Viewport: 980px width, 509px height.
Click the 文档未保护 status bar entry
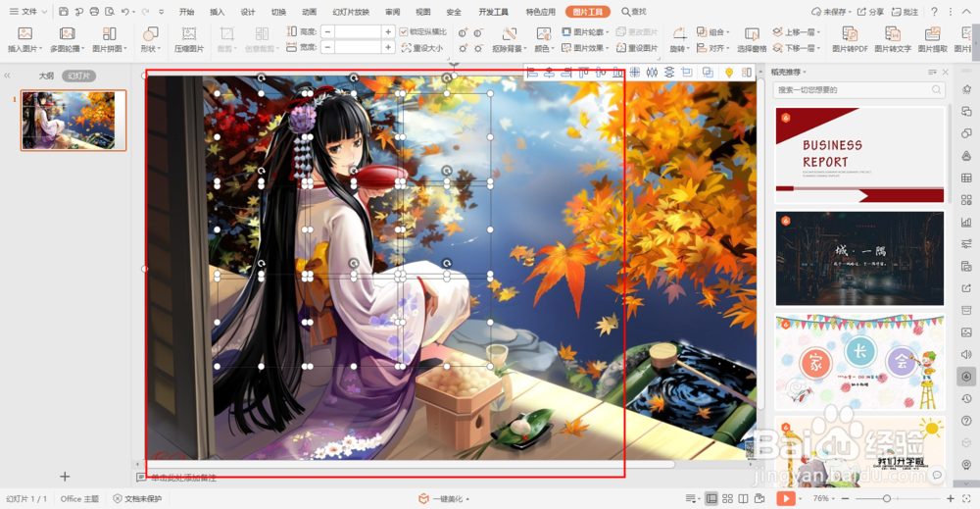coord(137,498)
